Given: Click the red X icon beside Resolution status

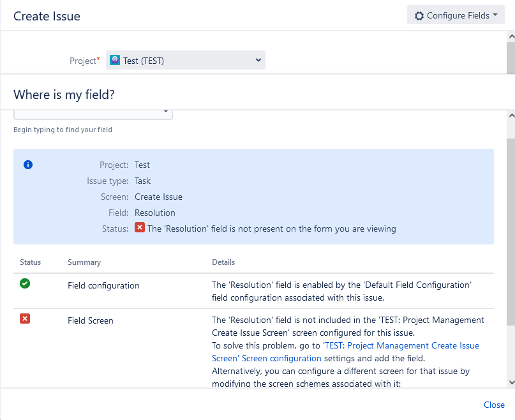Looking at the screenshot, I should pos(140,229).
